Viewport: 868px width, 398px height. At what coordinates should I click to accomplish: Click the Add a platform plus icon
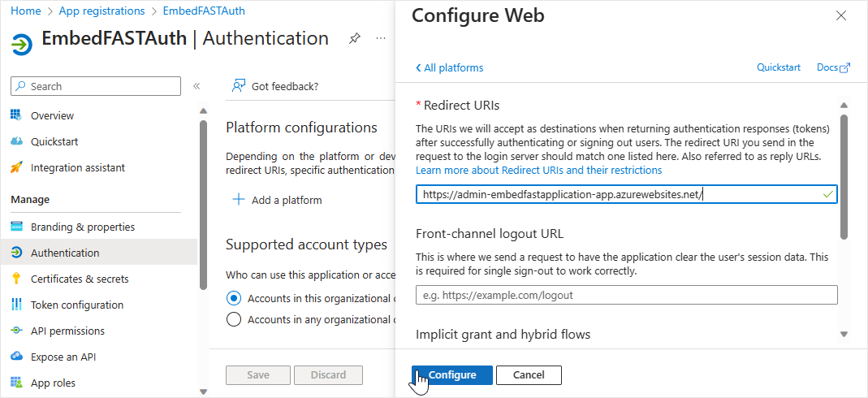click(x=239, y=200)
